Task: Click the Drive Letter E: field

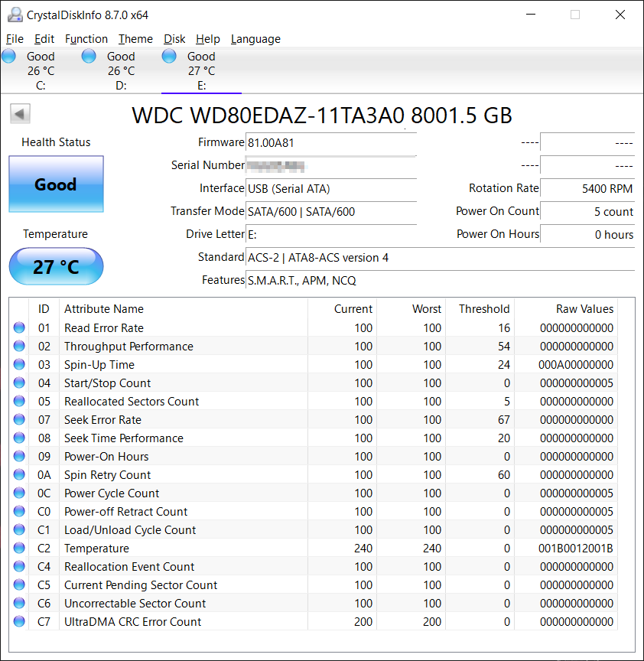Action: click(x=331, y=234)
